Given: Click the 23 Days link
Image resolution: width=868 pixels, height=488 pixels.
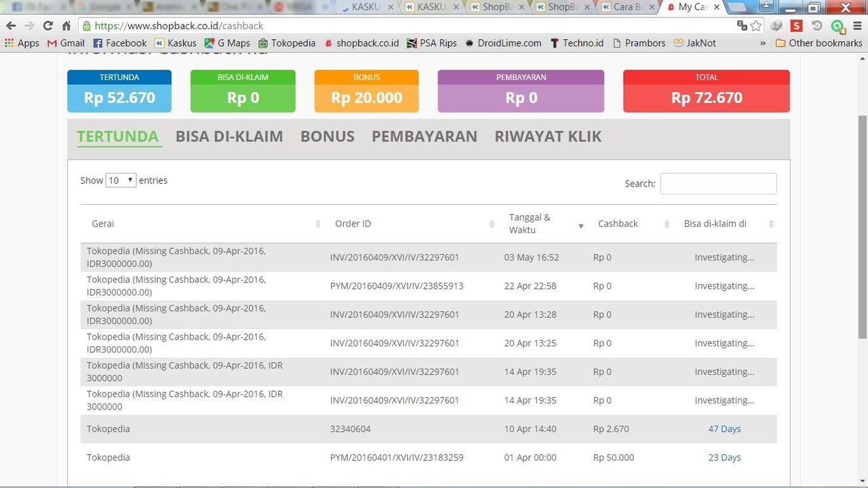Looking at the screenshot, I should pos(724,457).
